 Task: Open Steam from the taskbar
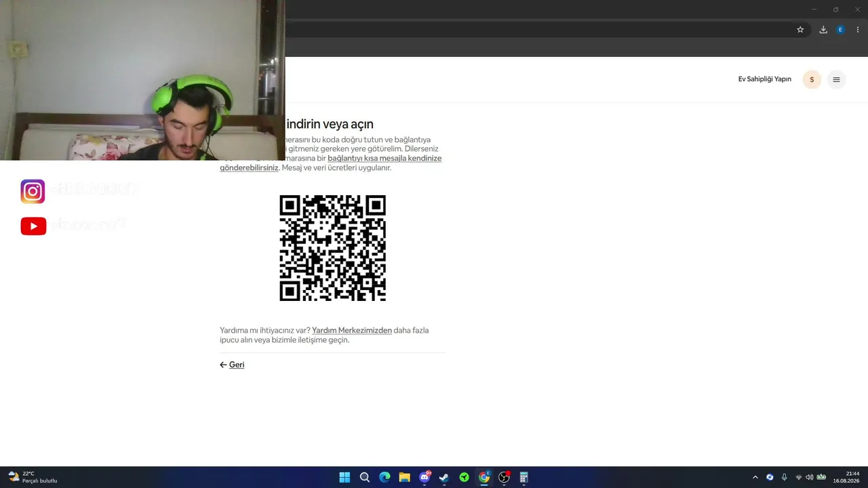(444, 477)
